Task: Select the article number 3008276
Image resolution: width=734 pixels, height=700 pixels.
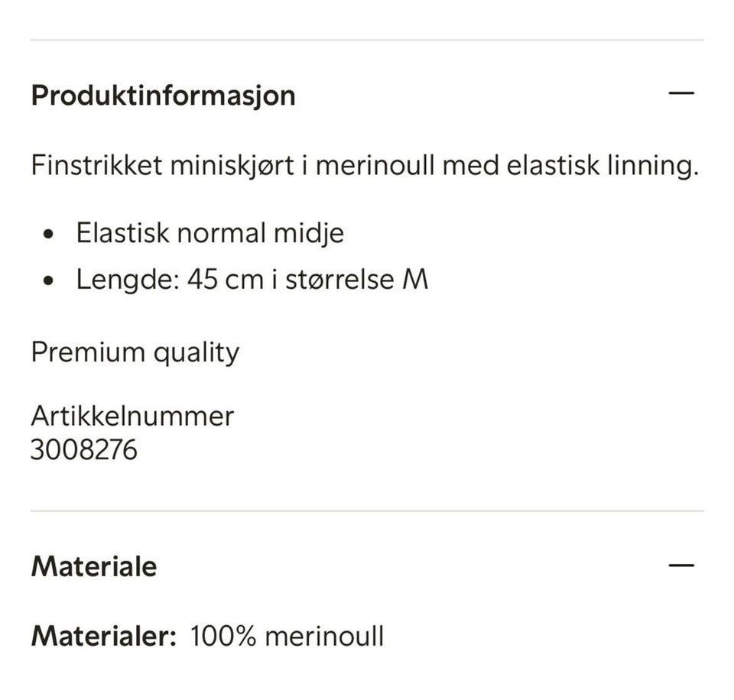Action: 84,449
